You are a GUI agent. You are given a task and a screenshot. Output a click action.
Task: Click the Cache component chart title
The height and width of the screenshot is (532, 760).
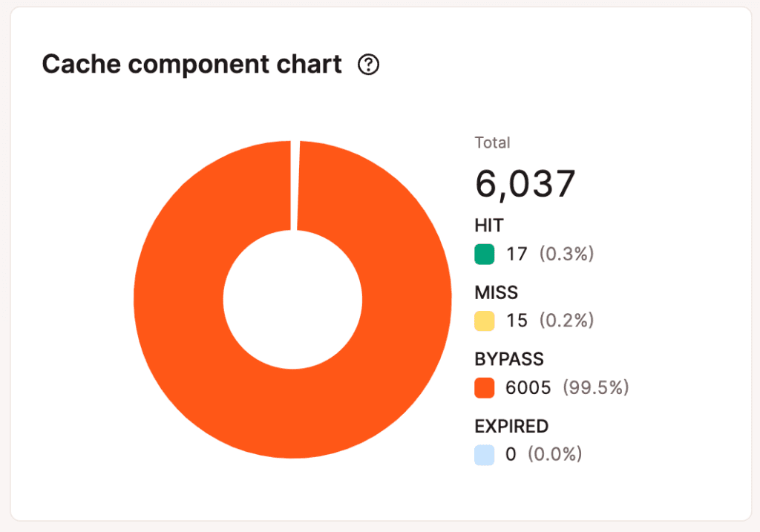(191, 65)
